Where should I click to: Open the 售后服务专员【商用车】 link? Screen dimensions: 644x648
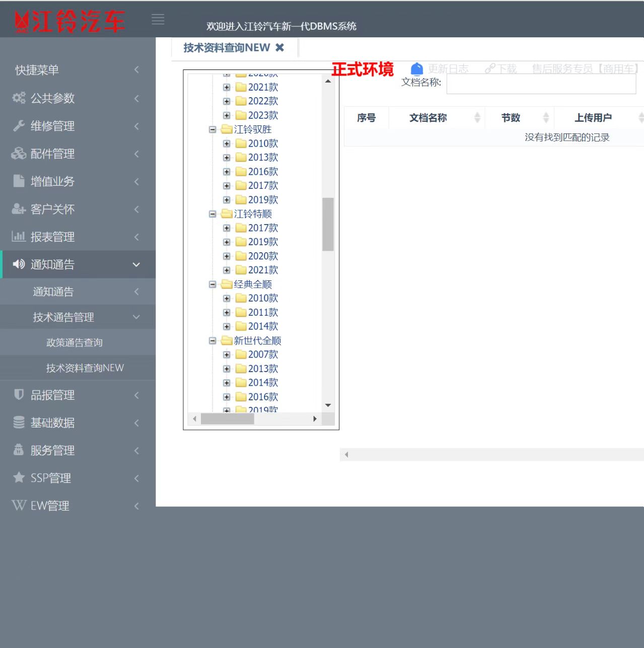click(586, 69)
